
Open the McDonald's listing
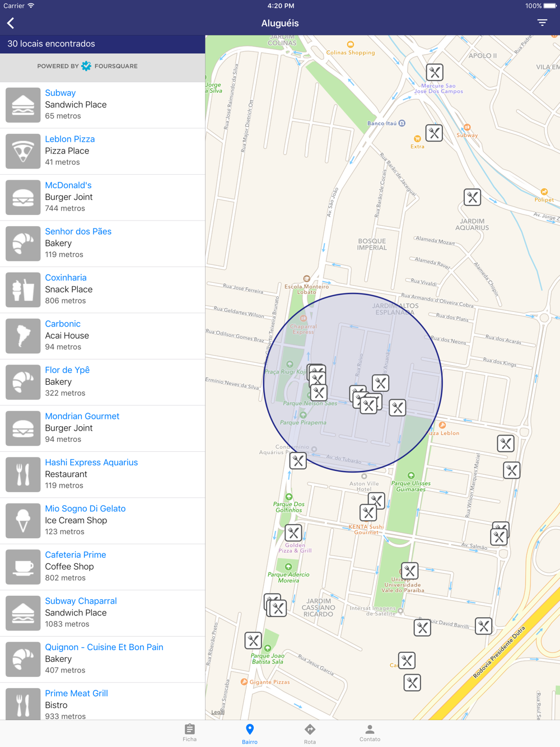pyautogui.click(x=102, y=197)
